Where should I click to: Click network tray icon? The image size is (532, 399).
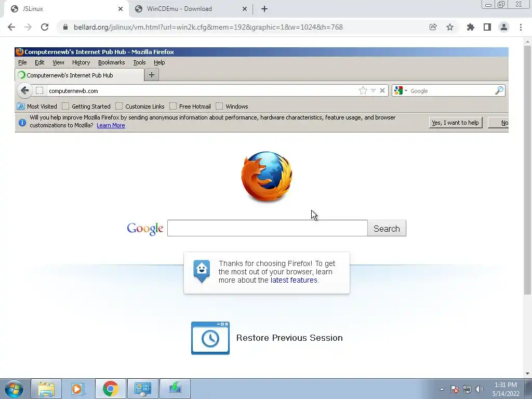tap(467, 389)
